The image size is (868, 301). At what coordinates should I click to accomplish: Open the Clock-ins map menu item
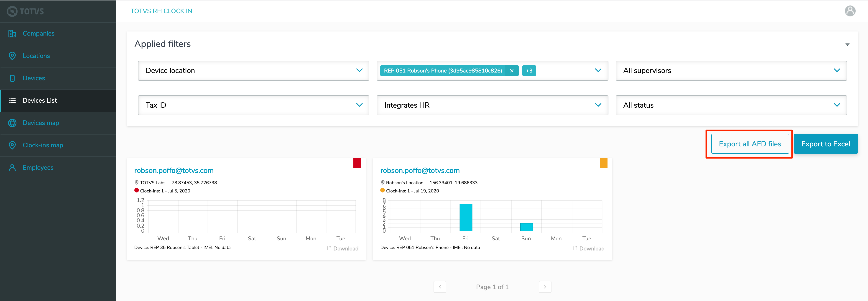coord(43,145)
